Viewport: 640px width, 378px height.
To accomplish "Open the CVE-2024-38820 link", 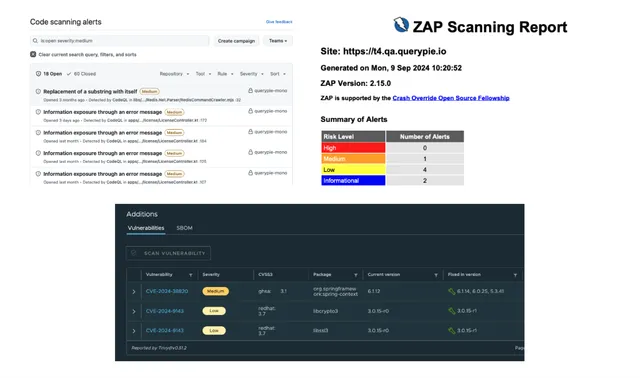I will click(x=167, y=291).
